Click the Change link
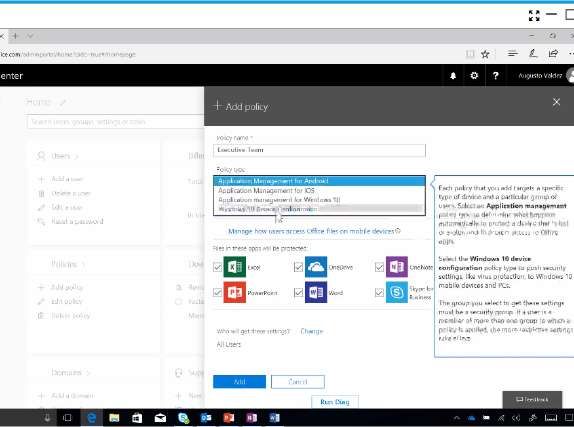 click(x=312, y=331)
